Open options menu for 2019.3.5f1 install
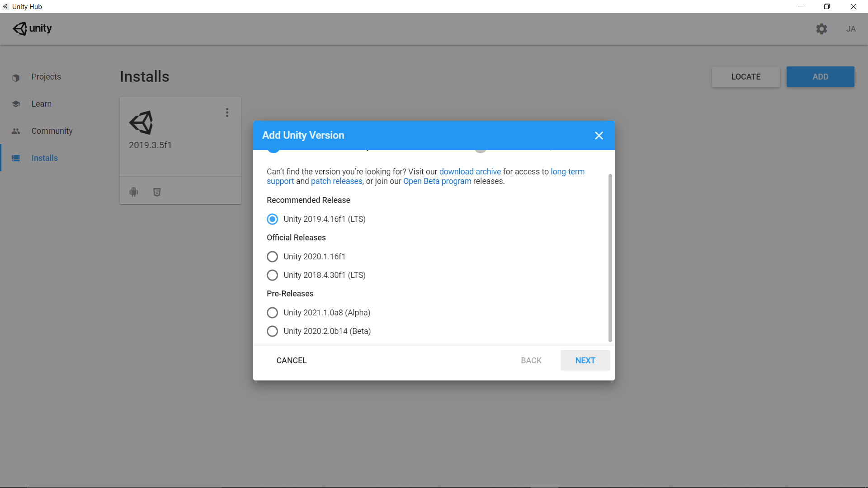 coord(227,113)
